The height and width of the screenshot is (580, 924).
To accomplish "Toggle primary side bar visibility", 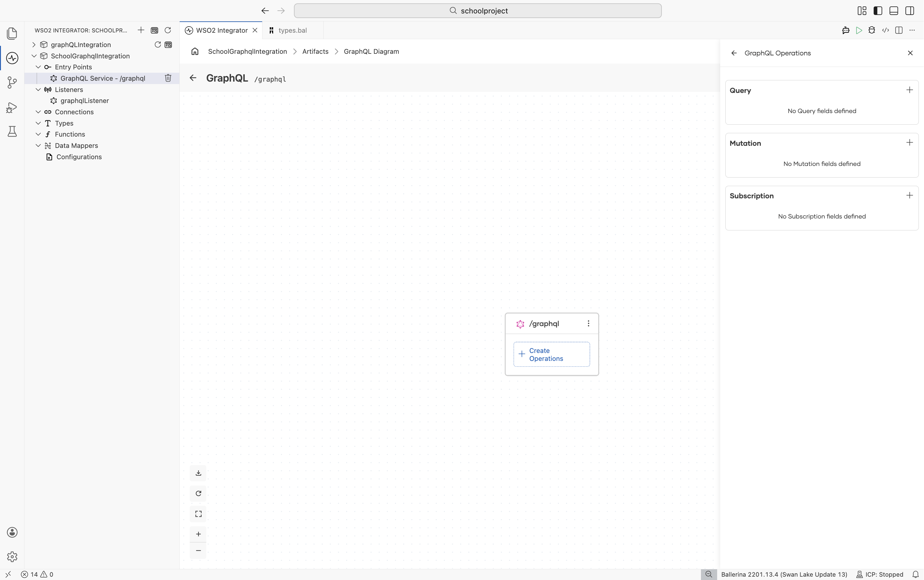I will click(878, 11).
